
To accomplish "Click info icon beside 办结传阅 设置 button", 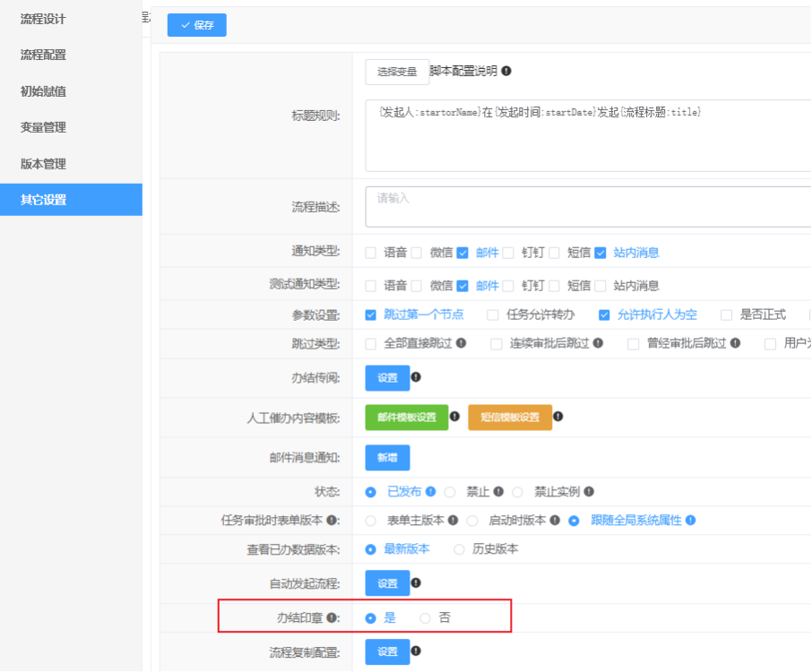I will (416, 377).
